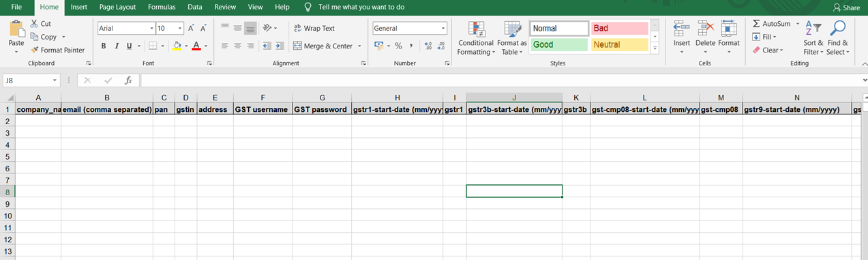Viewport: 868px width, 260px height.
Task: Open Conditional Formatting menu
Action: 475,38
